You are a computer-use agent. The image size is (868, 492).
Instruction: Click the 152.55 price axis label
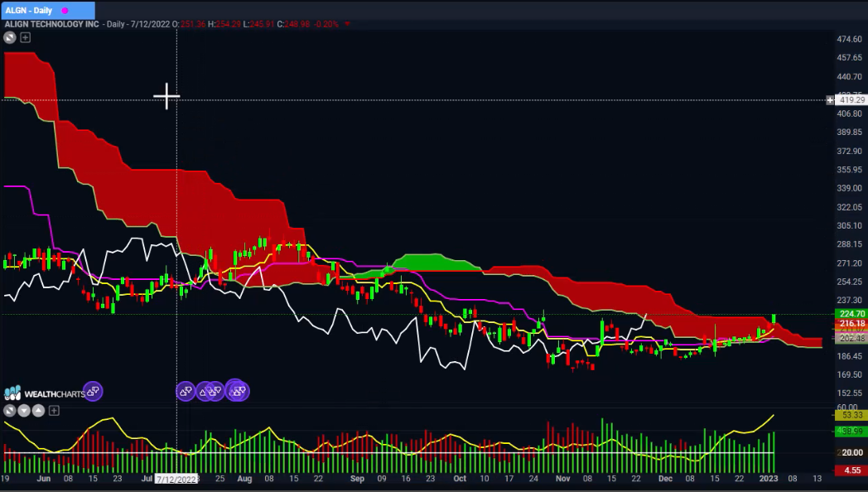[849, 393]
